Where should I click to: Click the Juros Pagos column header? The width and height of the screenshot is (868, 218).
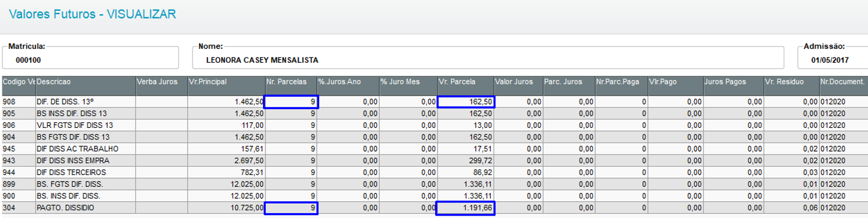733,85
